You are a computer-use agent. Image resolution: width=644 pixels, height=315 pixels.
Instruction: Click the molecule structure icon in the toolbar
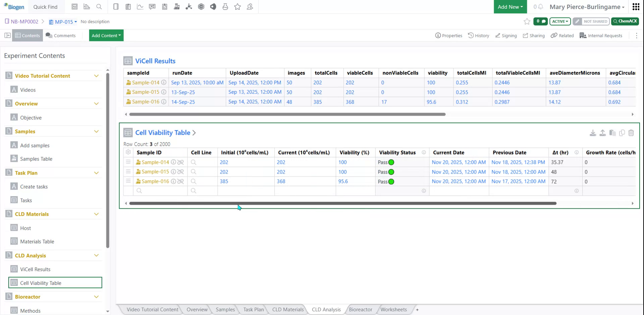coord(189,7)
